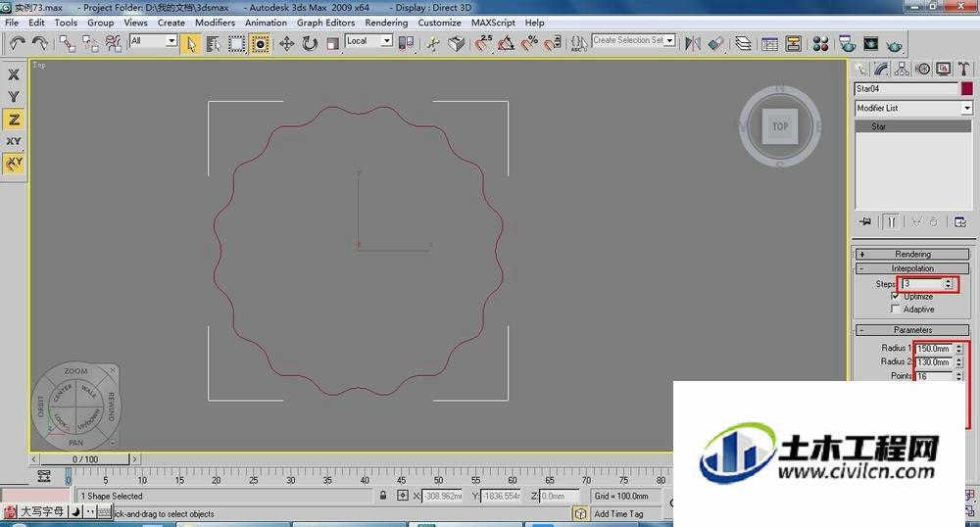Open the Schematic View icon

pos(793,44)
